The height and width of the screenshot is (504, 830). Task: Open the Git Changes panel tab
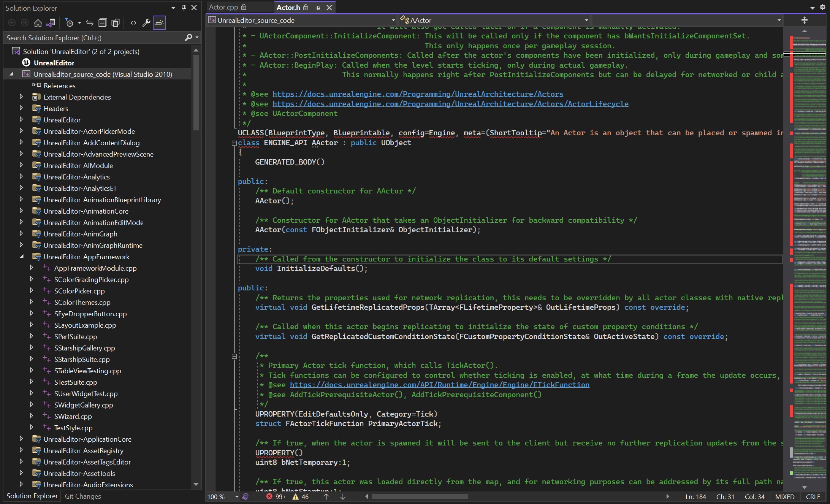tap(82, 496)
